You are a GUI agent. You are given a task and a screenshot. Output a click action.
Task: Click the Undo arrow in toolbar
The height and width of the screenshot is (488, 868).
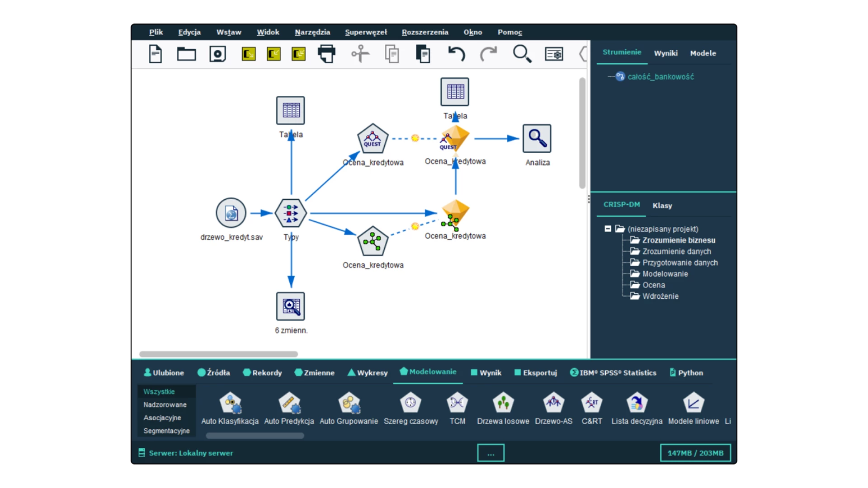pos(456,54)
